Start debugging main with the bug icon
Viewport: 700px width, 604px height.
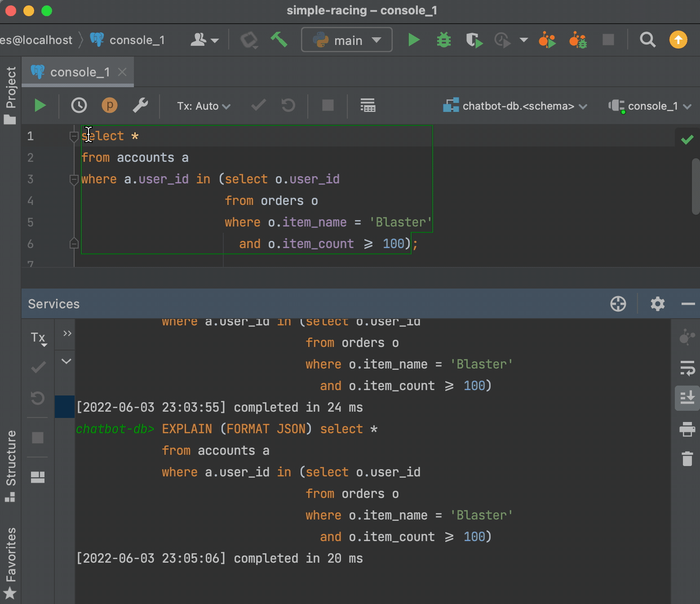tap(443, 40)
